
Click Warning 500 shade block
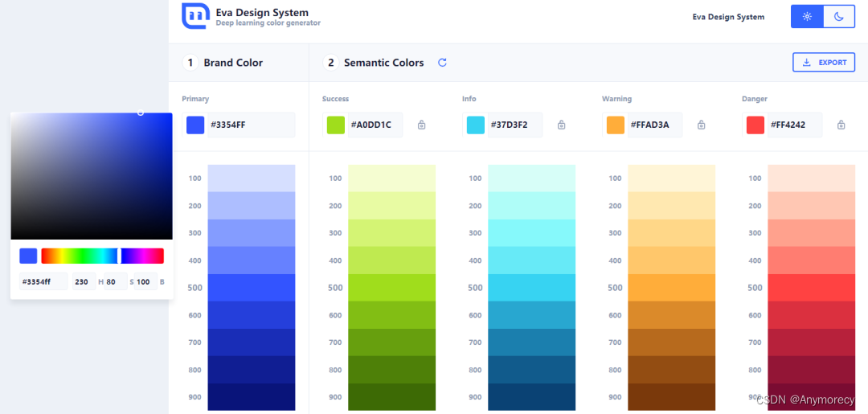click(x=671, y=288)
